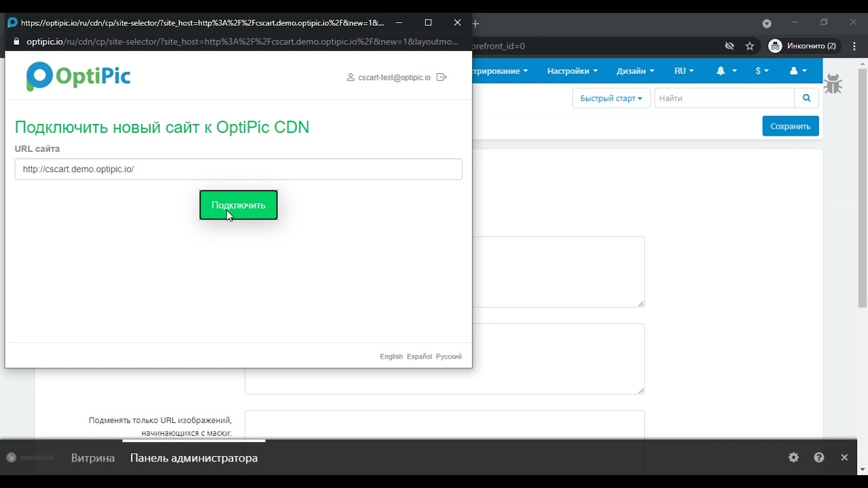This screenshot has width=868, height=488.
Task: Click the bottom bar help question icon
Action: pos(819,457)
